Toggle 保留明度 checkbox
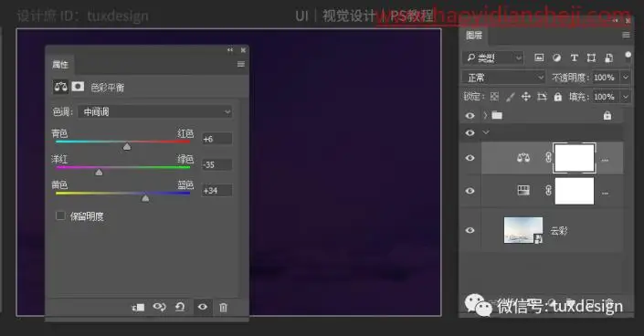Image resolution: width=644 pixels, height=336 pixels. point(60,215)
